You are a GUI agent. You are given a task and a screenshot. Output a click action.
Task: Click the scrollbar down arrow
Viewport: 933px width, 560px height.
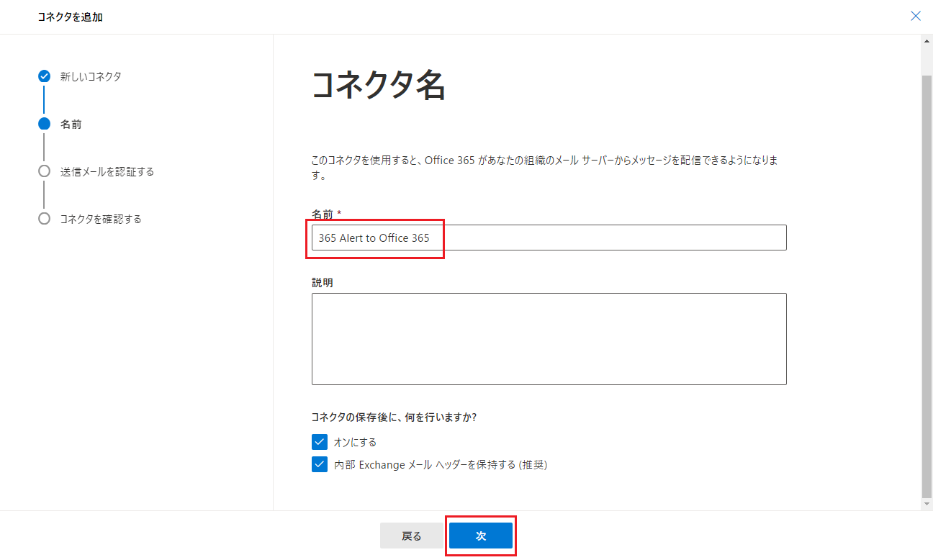click(x=927, y=504)
